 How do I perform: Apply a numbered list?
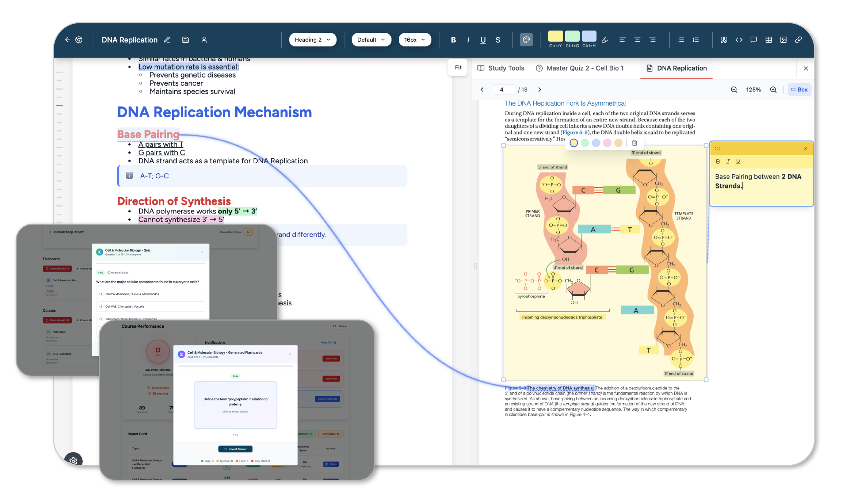(x=695, y=40)
